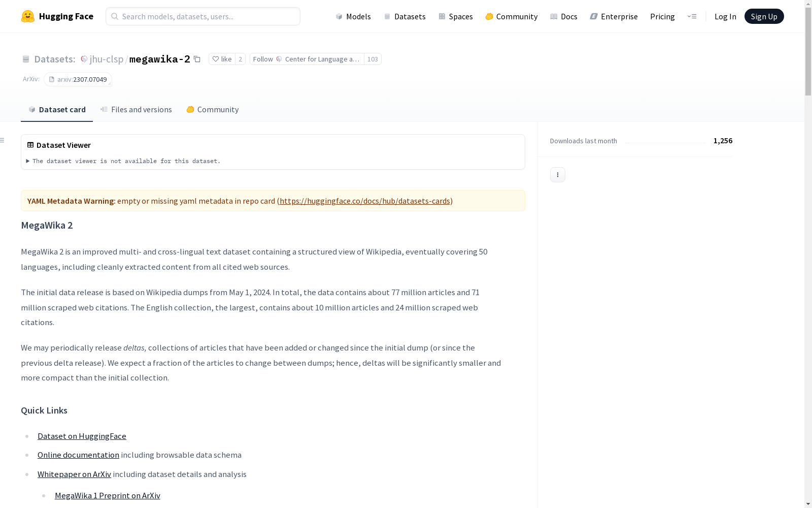Open Online documentation link
812x508 pixels.
(x=78, y=455)
